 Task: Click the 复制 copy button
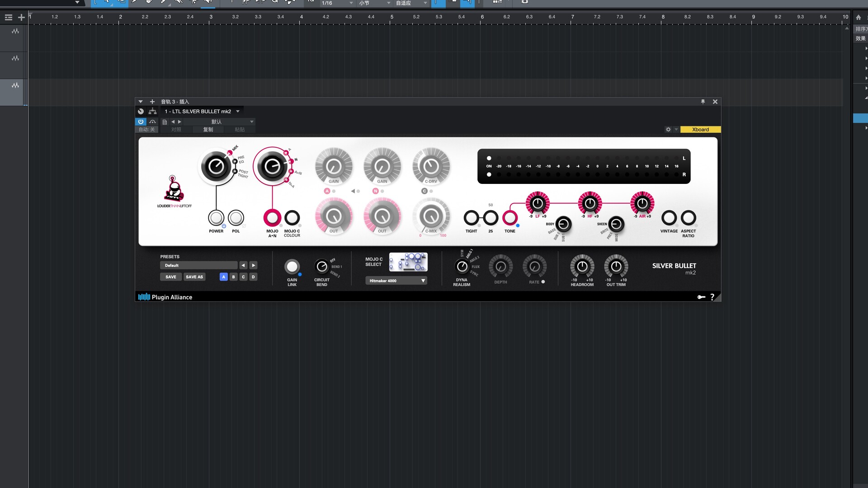208,130
